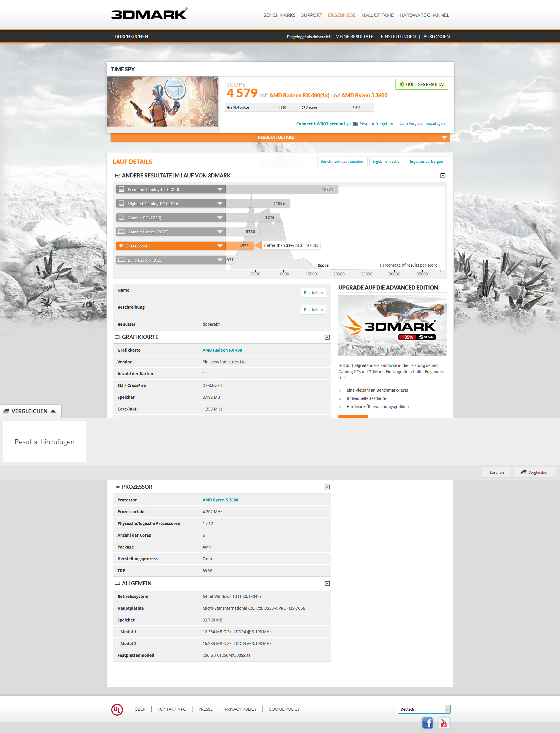The height and width of the screenshot is (733, 560).
Task: Open the YouTube icon in the footer
Action: coord(444,723)
